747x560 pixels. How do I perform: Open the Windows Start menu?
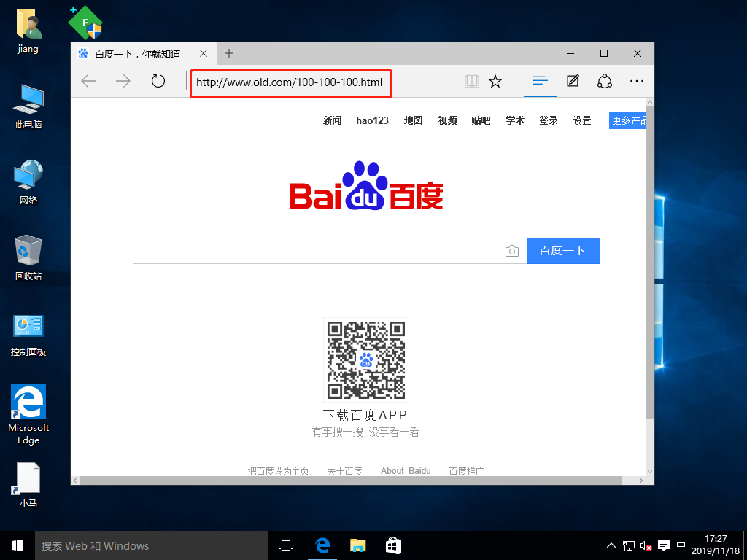(18, 545)
